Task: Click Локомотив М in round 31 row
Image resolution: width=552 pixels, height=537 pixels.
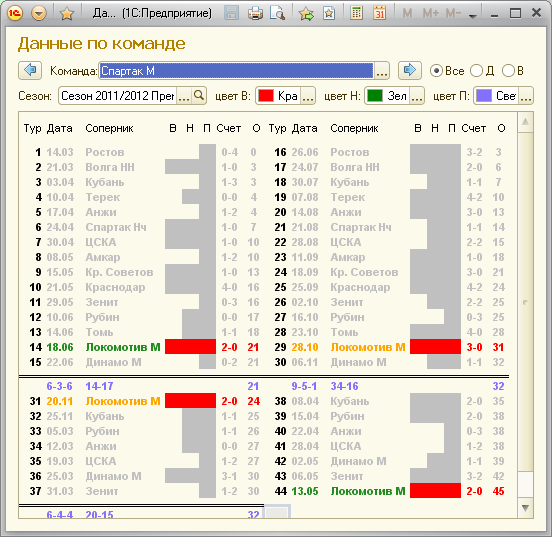Action: [123, 401]
